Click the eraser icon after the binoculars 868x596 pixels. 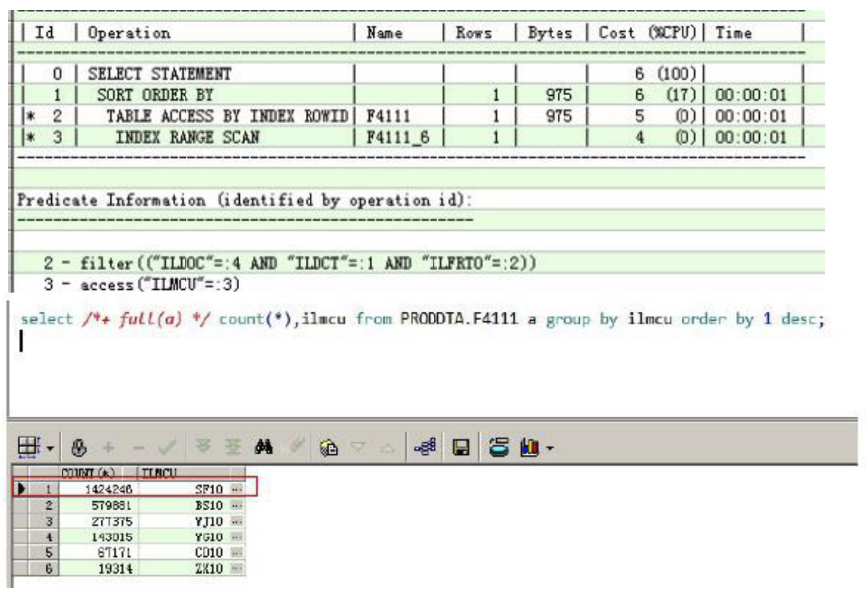coord(297,446)
